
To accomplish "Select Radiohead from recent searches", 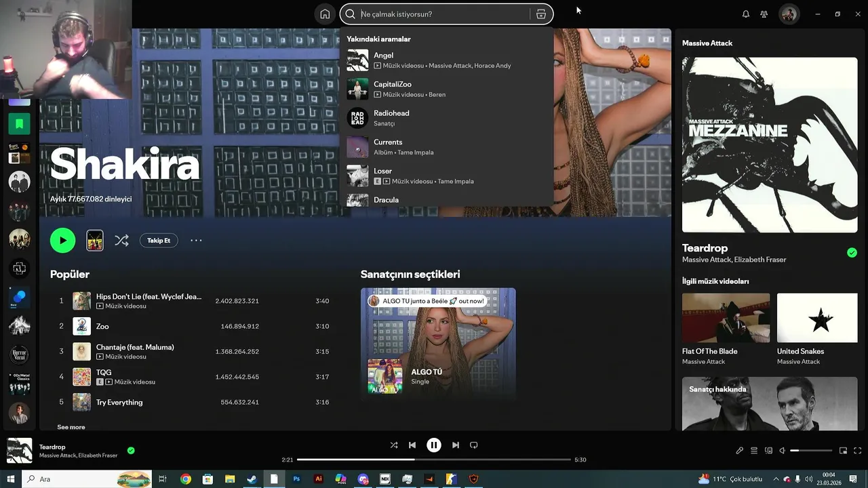I will click(x=446, y=118).
